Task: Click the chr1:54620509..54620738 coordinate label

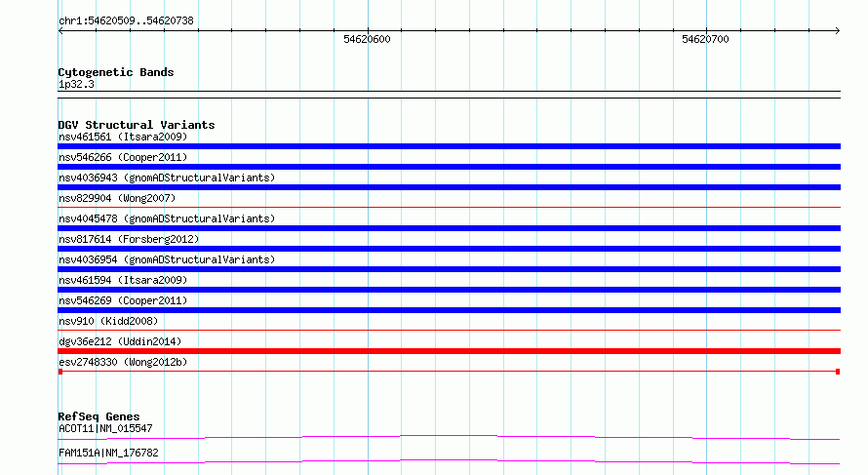Action: 126,21
